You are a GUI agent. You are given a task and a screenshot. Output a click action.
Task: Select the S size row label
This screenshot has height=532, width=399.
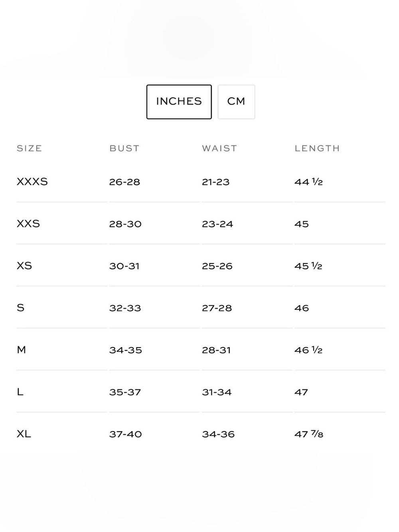coord(21,308)
